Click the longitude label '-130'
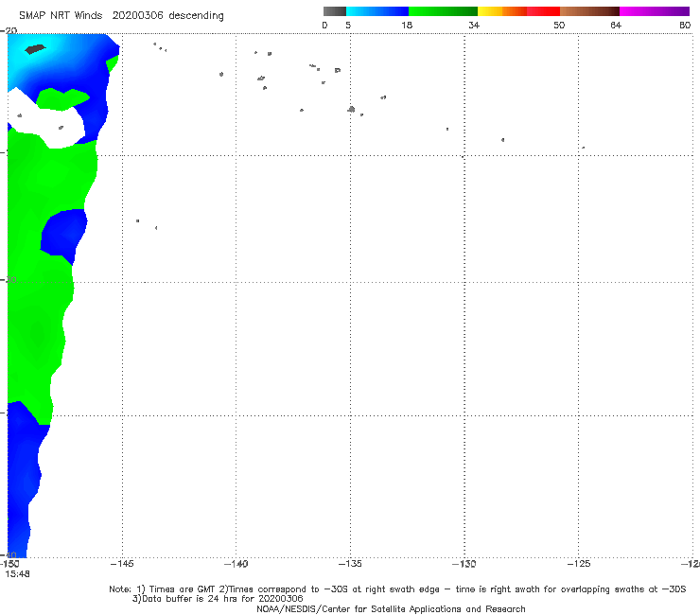The height and width of the screenshot is (615, 700). (464, 564)
